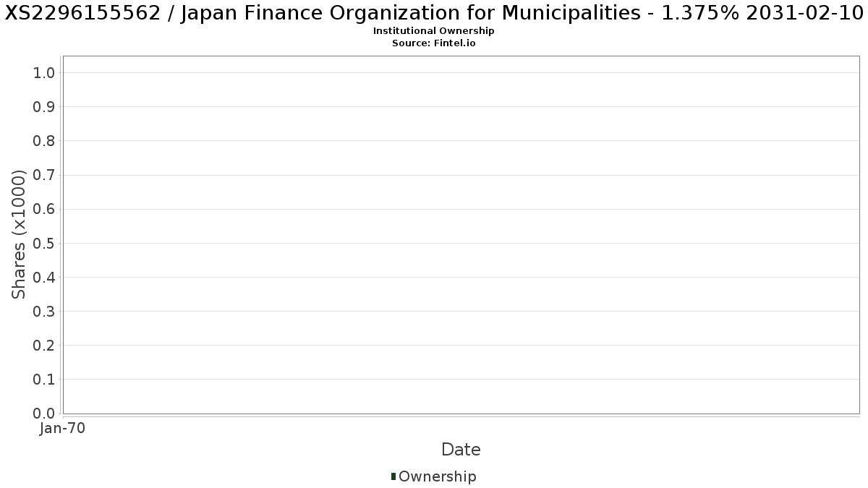Click the green Ownership legend swatch
Viewport: 868px width, 488px height.
click(x=393, y=476)
